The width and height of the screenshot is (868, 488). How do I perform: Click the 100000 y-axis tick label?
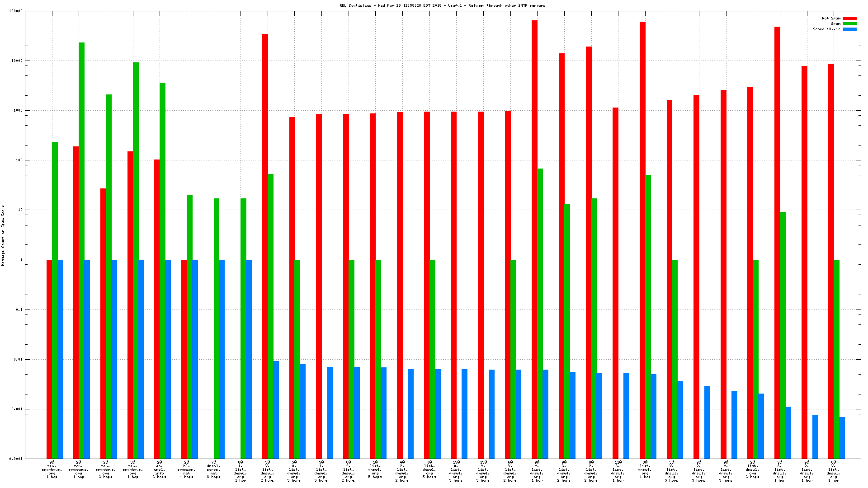click(15, 11)
